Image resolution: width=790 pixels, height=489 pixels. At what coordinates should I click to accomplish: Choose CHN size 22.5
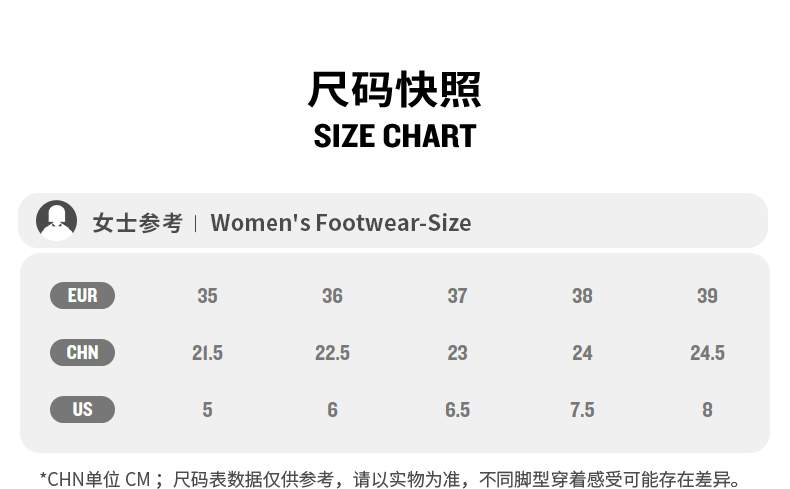(x=332, y=353)
